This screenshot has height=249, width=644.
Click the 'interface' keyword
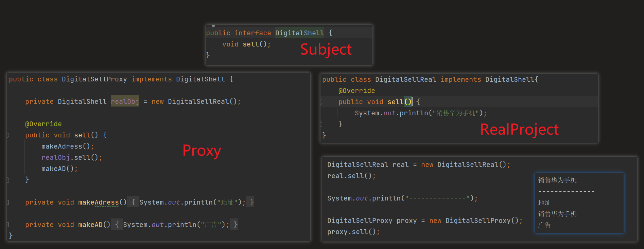(x=253, y=33)
